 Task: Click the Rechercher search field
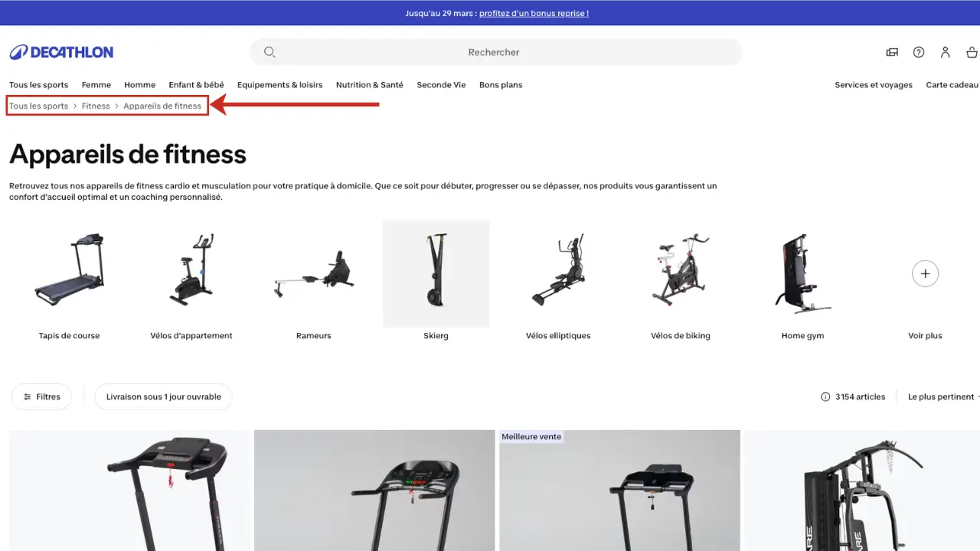coord(496,52)
